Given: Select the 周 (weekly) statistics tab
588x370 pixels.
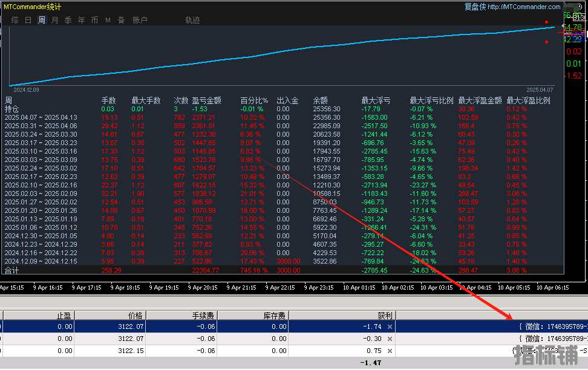Looking at the screenshot, I should pyautogui.click(x=41, y=20).
